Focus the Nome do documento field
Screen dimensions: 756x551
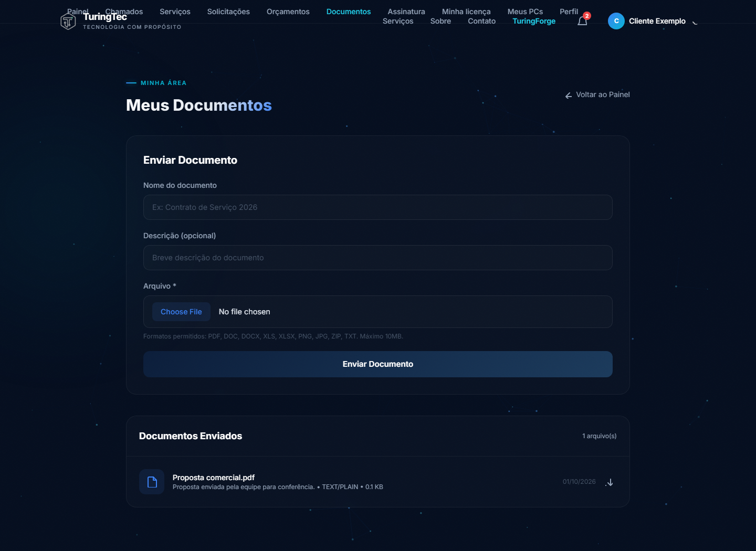coord(378,207)
